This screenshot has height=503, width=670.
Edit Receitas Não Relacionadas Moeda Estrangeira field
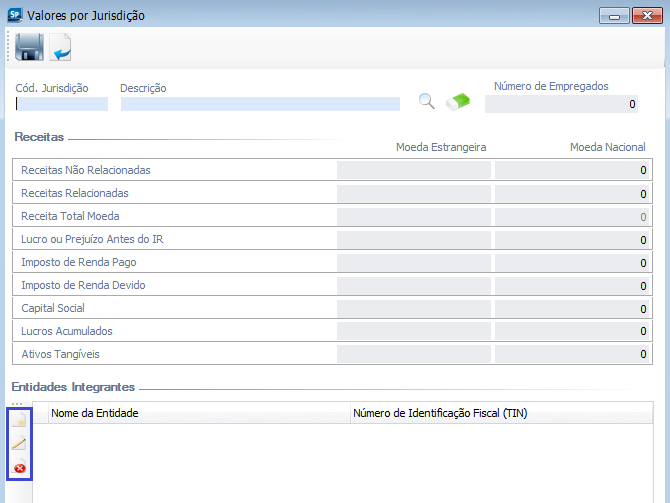pos(414,170)
